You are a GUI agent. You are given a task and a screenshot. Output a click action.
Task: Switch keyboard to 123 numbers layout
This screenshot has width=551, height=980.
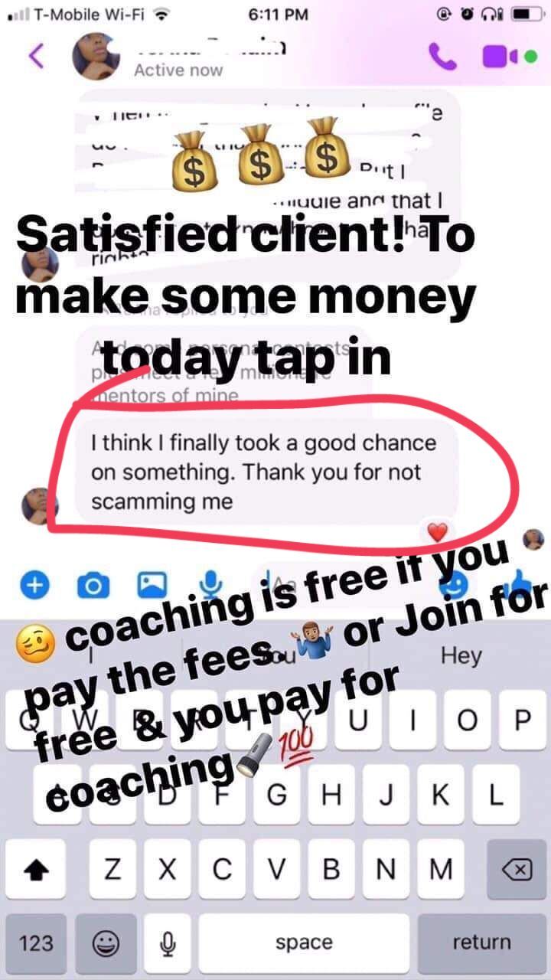click(x=36, y=942)
